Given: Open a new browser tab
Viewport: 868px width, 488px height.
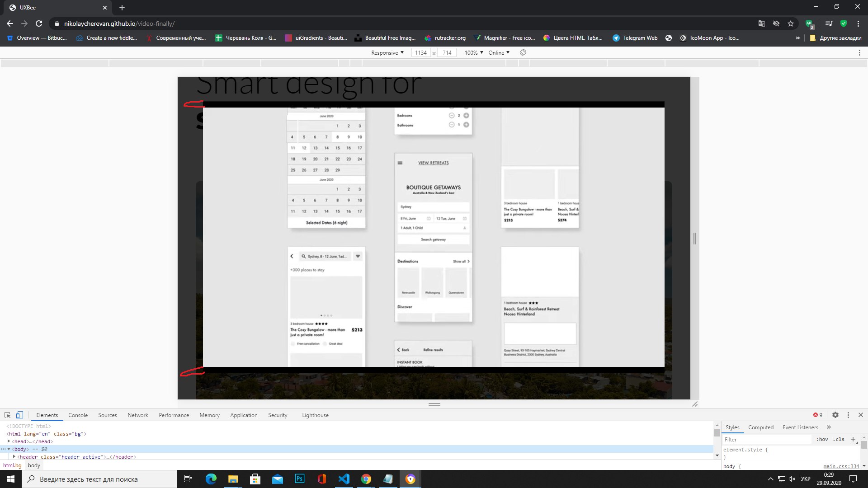Looking at the screenshot, I should (x=122, y=8).
